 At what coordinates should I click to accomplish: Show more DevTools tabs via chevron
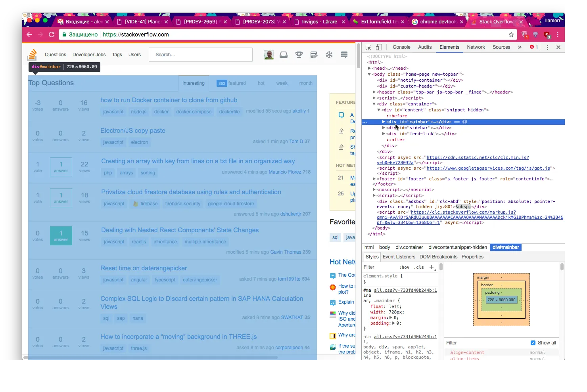[x=520, y=47]
